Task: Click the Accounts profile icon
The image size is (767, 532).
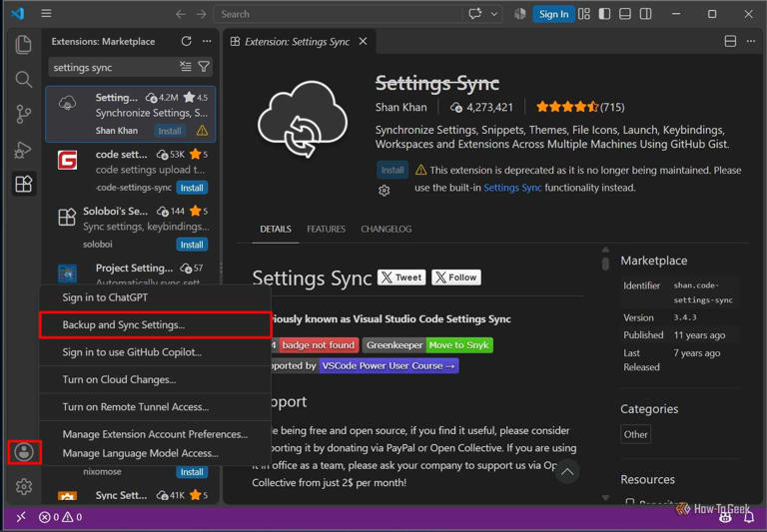Action: click(x=24, y=452)
